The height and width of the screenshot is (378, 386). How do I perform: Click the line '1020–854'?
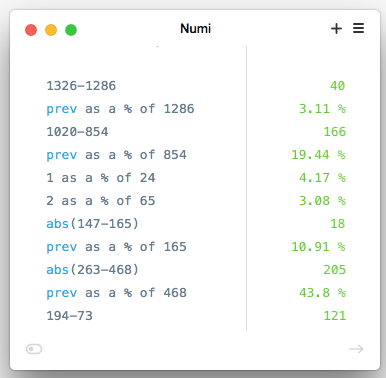point(77,132)
